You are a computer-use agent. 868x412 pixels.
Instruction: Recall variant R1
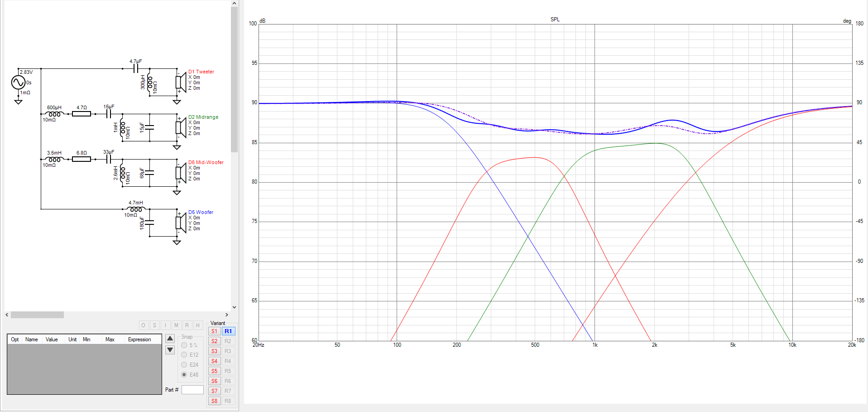click(x=228, y=331)
